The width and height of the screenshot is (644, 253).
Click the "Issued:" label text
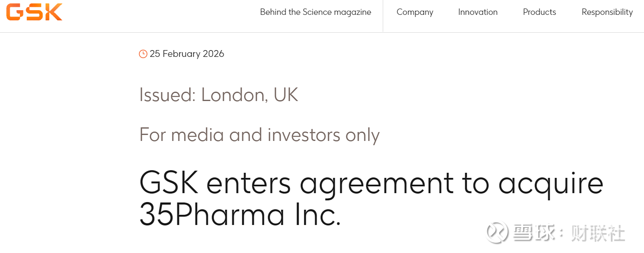pyautogui.click(x=167, y=95)
